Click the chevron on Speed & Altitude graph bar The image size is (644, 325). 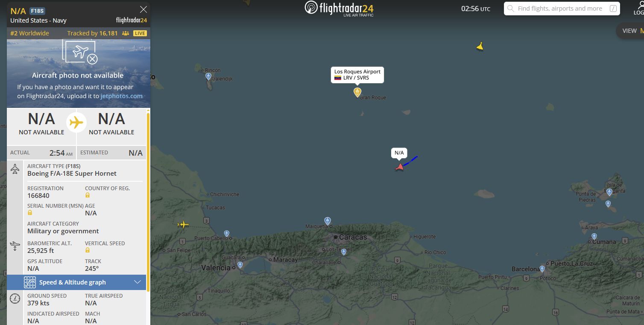point(138,282)
